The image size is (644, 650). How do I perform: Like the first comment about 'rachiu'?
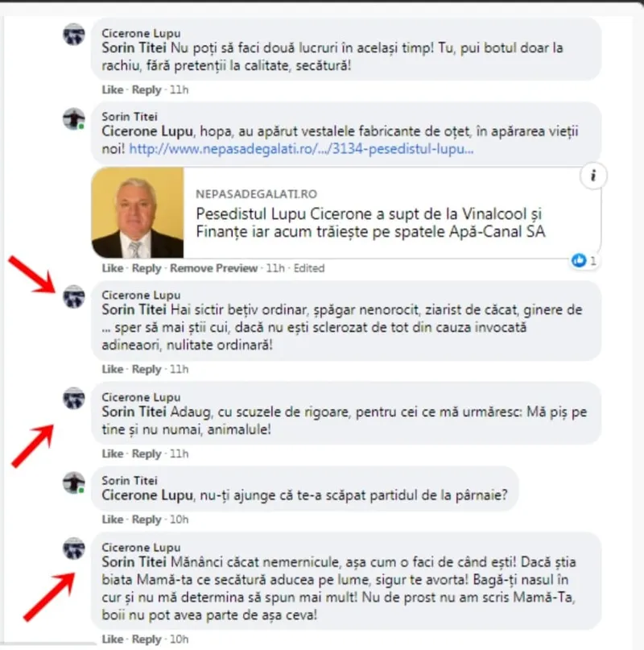113,89
